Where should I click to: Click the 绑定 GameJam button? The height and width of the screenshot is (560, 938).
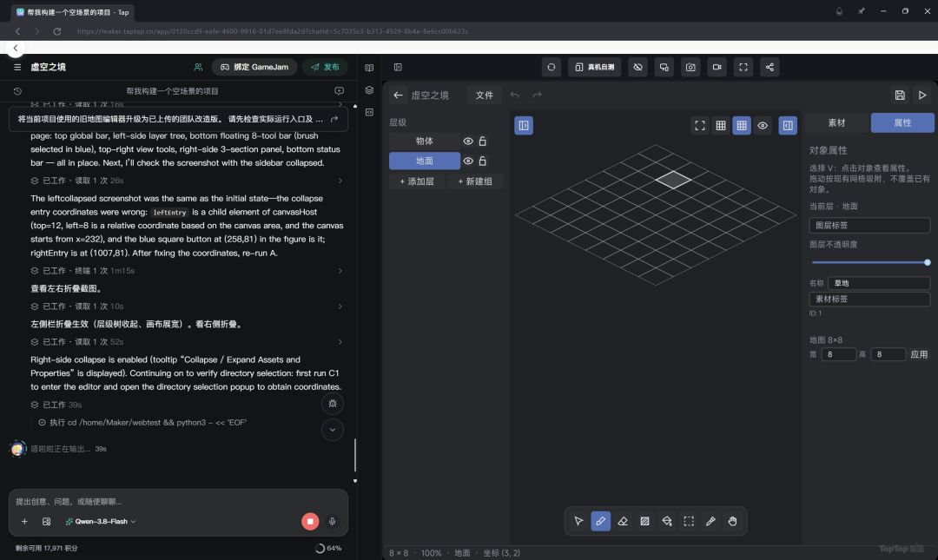click(254, 67)
